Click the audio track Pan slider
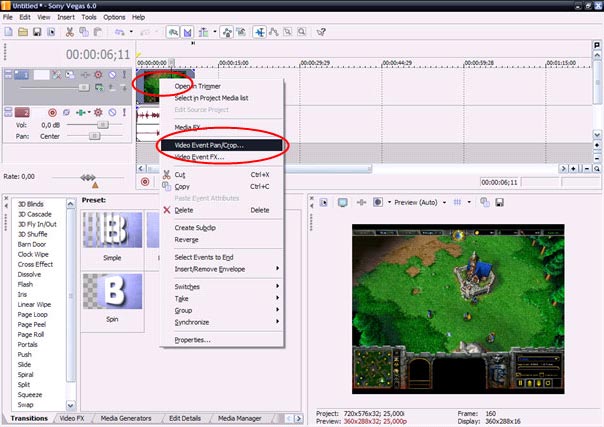 (96, 135)
